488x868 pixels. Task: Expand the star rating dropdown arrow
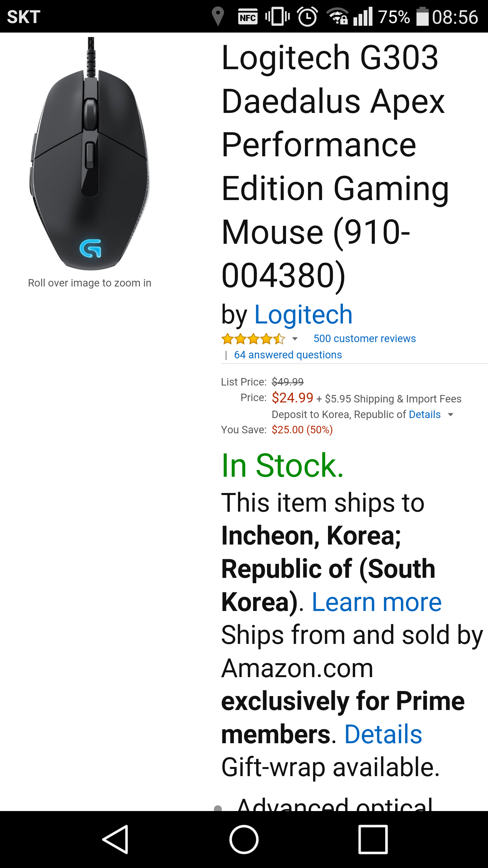[295, 339]
